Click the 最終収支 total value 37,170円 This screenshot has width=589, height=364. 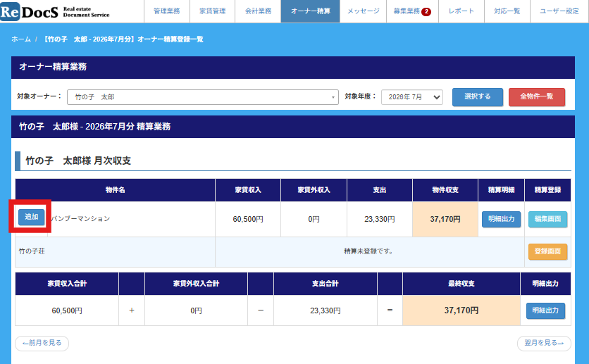tap(461, 310)
